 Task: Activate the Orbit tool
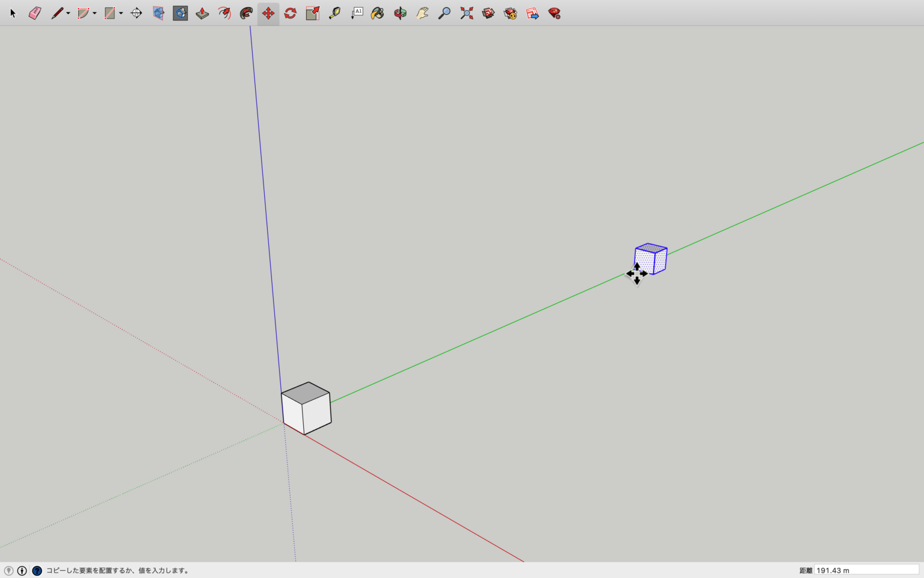[400, 13]
